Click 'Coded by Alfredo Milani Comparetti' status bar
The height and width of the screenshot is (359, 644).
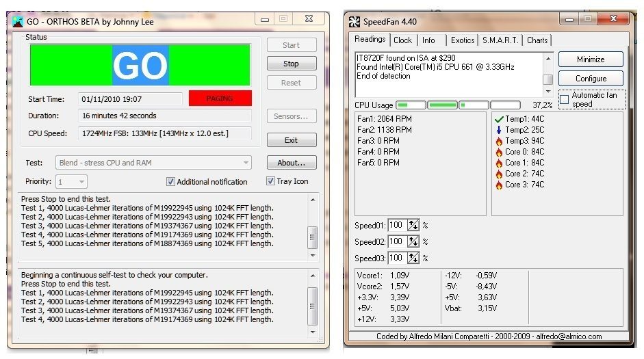pyautogui.click(x=489, y=336)
